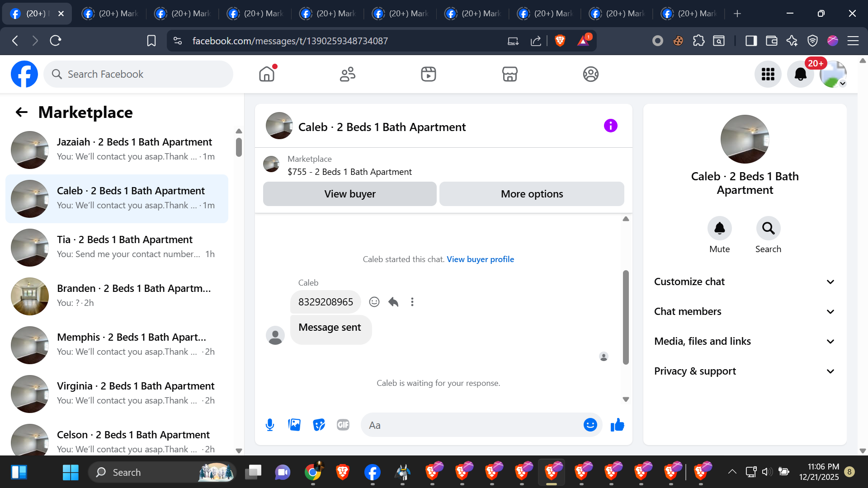
Task: Open the Reels video icon
Action: [429, 74]
